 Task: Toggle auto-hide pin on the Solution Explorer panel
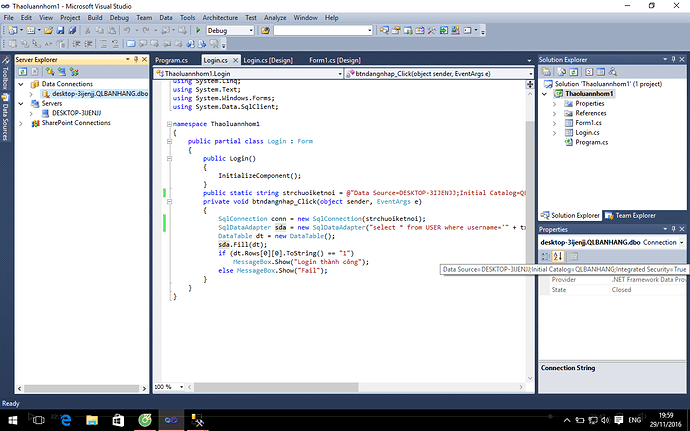click(671, 60)
